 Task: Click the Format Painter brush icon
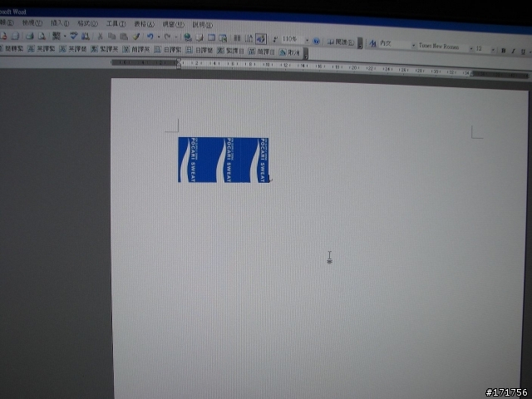[136, 37]
